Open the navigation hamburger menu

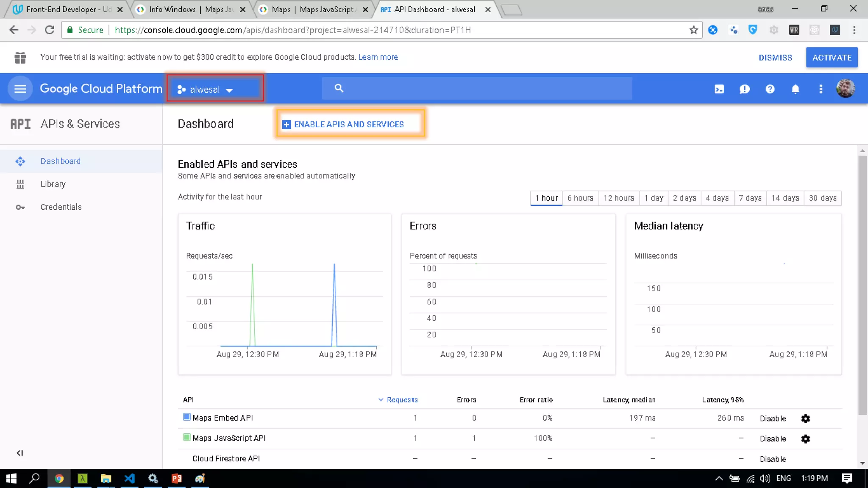point(20,89)
